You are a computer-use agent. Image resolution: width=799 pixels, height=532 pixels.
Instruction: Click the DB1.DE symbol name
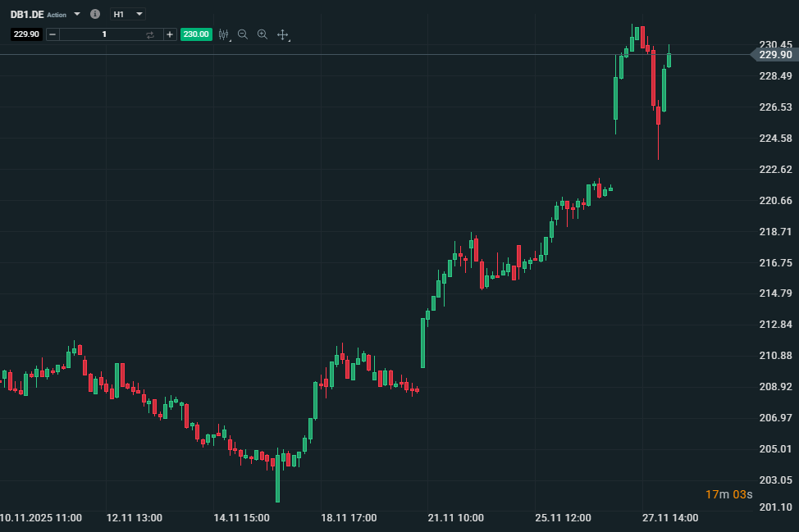tap(27, 15)
